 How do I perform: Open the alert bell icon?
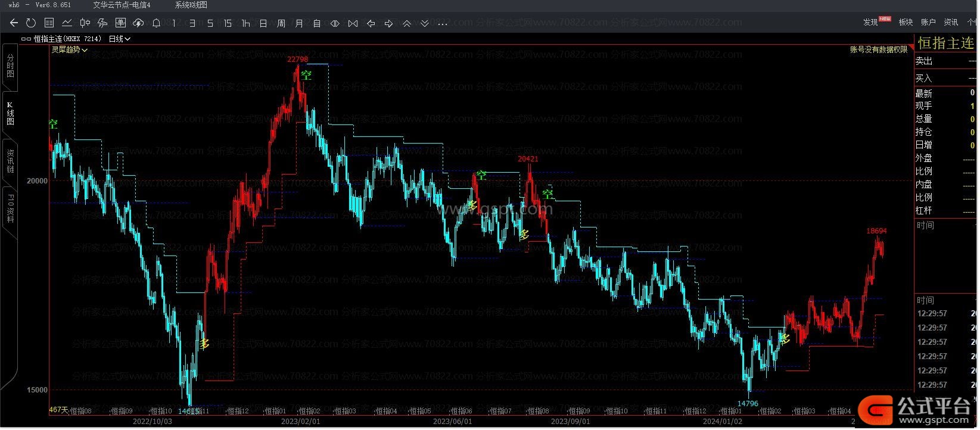coord(156,23)
